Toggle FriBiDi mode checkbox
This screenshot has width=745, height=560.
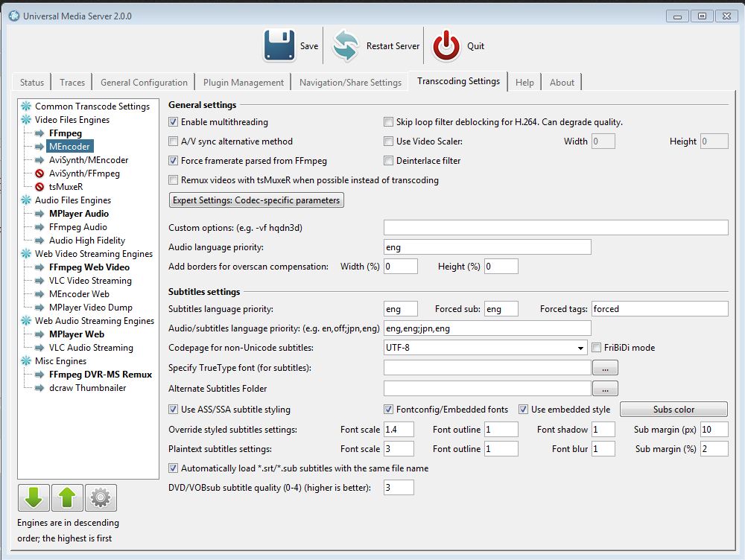pos(596,348)
